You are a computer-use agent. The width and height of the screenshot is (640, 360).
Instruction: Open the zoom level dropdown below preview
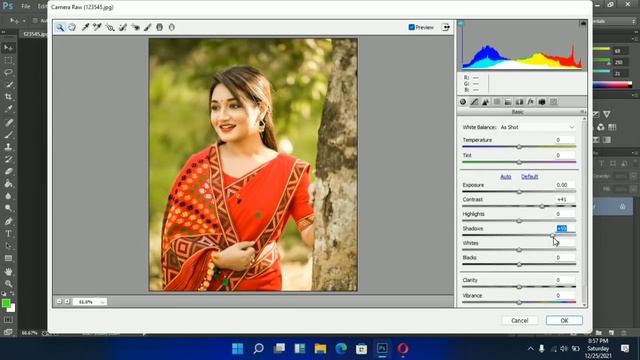point(102,302)
